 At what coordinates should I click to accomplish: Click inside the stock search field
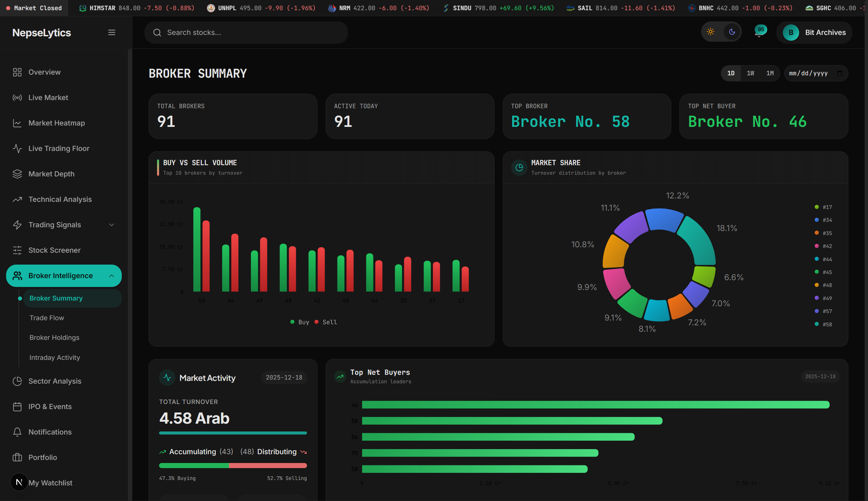click(246, 32)
